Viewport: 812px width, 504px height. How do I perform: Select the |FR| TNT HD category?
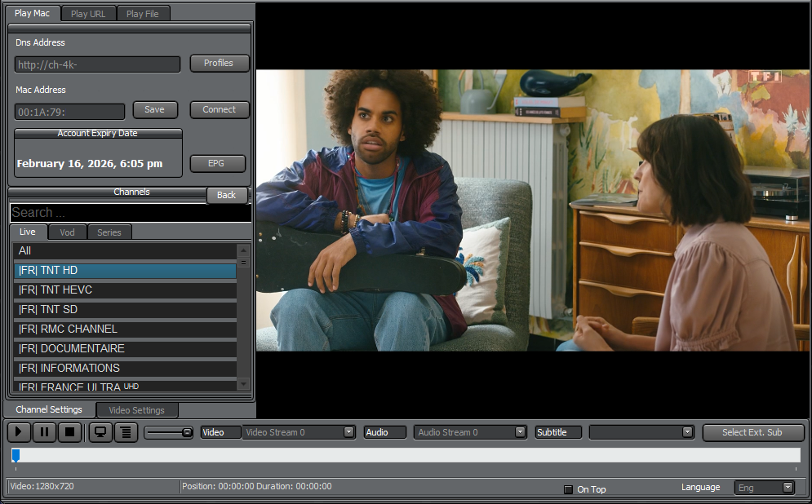[x=125, y=271]
